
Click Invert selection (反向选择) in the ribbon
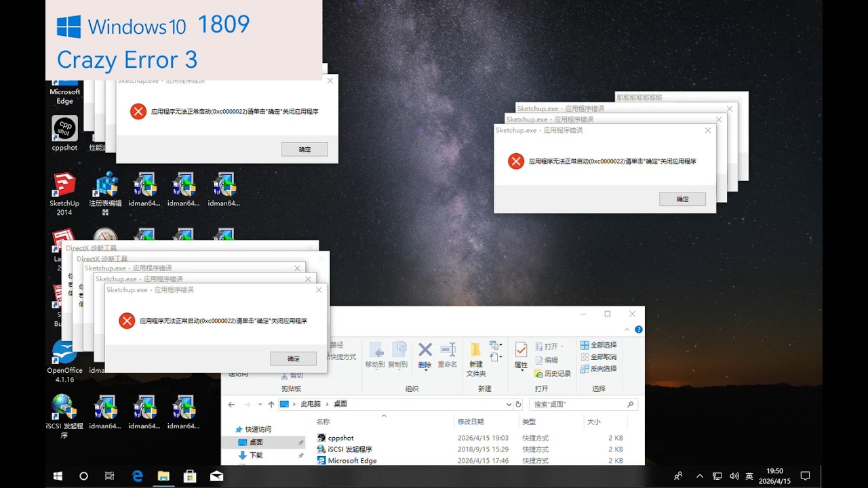[x=599, y=369]
